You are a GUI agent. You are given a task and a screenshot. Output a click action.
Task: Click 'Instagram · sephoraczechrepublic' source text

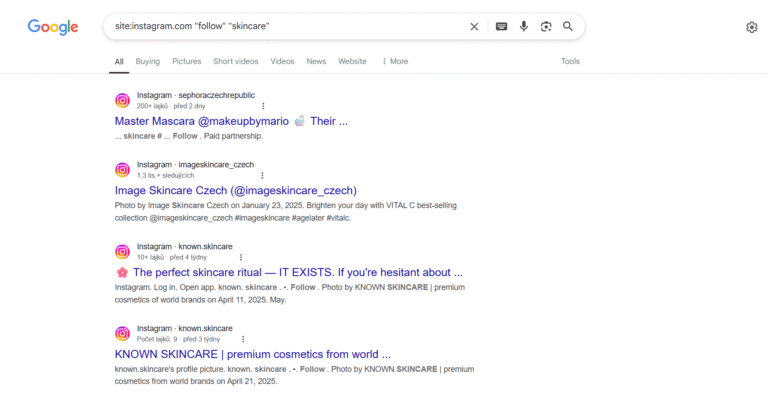click(196, 95)
